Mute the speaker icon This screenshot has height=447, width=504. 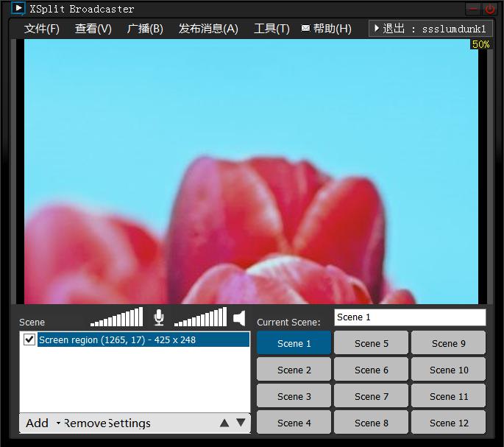[239, 318]
